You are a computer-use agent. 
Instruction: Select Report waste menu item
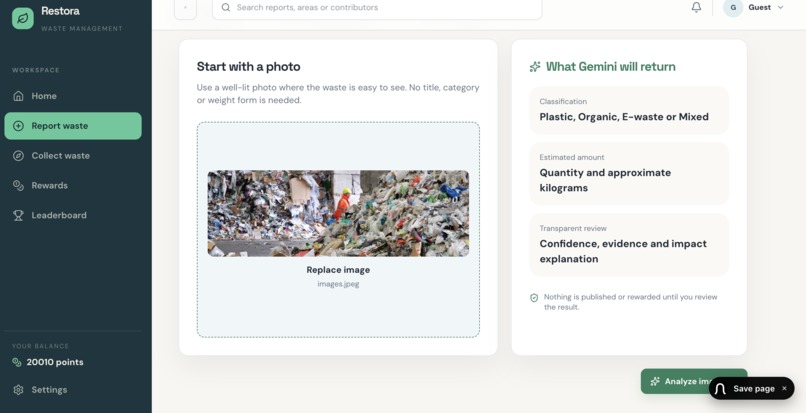tap(73, 126)
